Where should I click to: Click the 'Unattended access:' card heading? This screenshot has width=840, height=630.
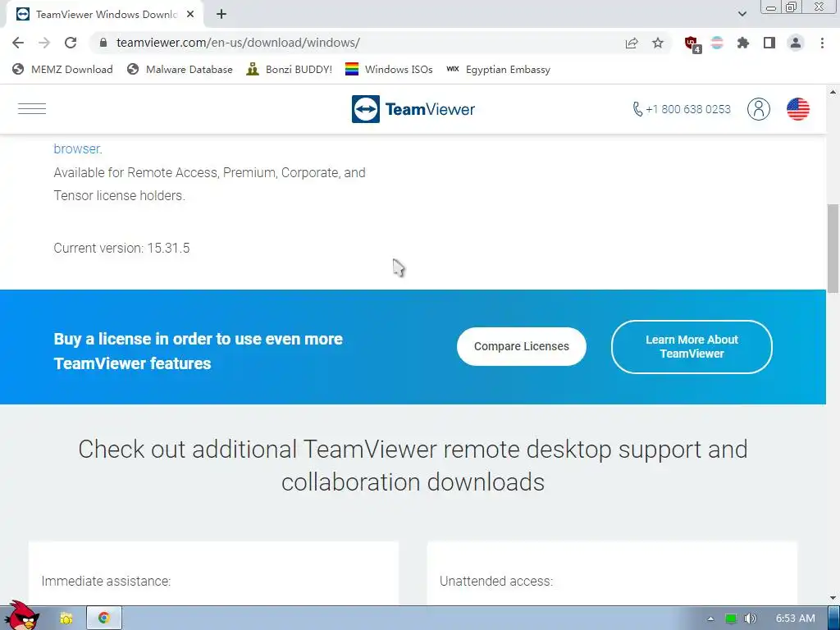(496, 582)
